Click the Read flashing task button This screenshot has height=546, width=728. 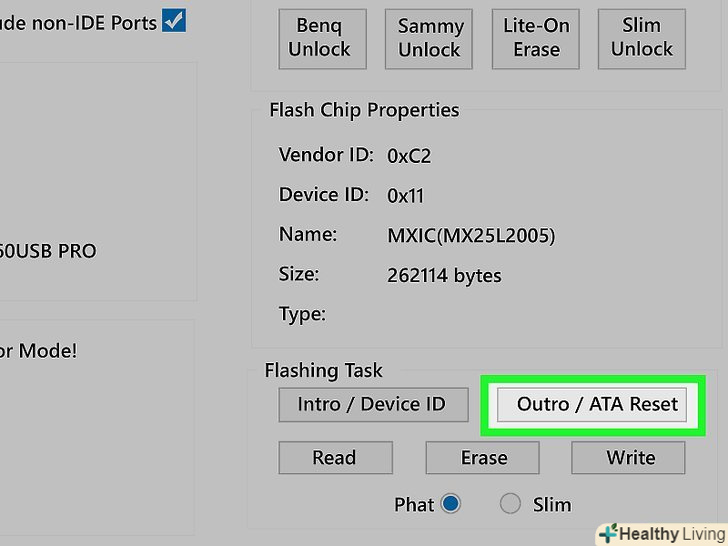pos(333,458)
